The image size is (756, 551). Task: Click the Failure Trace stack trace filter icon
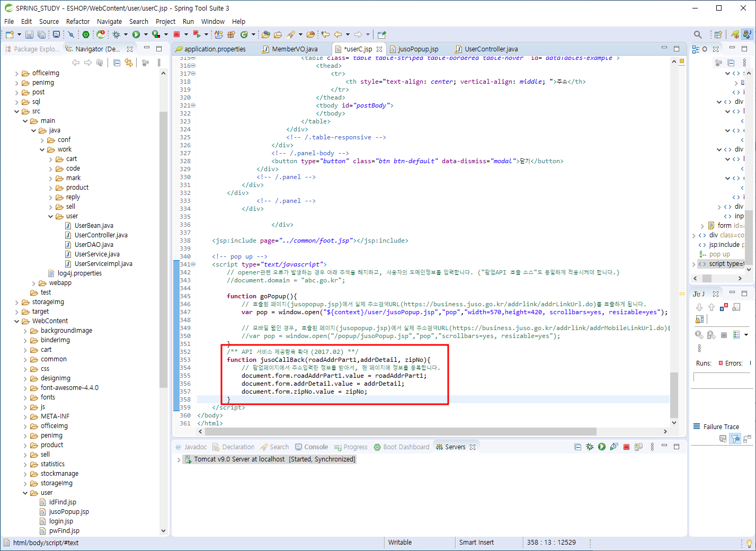[x=735, y=439]
